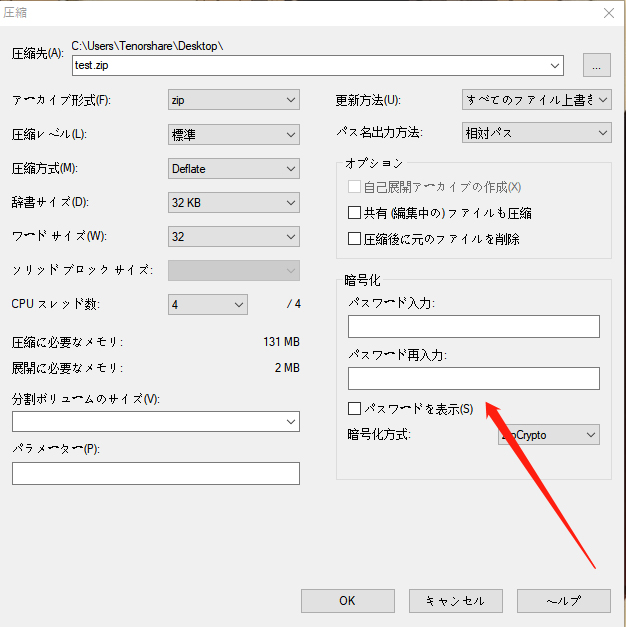This screenshot has height=627, width=626.
Task: Open the 圧縮方式 Deflate dropdown
Action: click(x=234, y=168)
